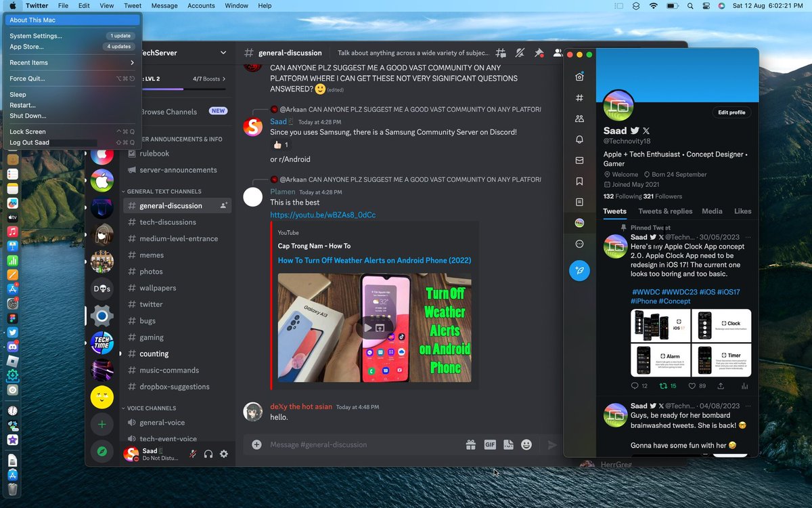Reply to the pinned Apple Clock tweet
The width and height of the screenshot is (812, 508).
pyautogui.click(x=635, y=386)
